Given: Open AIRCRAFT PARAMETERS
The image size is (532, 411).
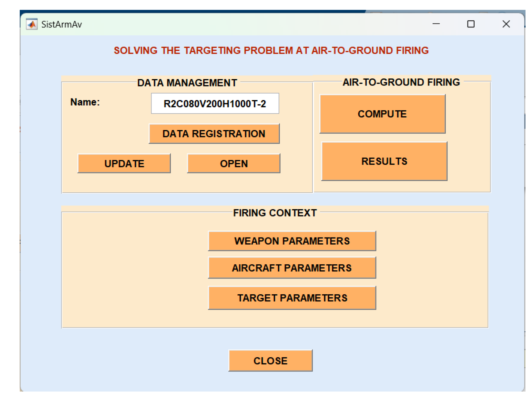Looking at the screenshot, I should coord(292,268).
